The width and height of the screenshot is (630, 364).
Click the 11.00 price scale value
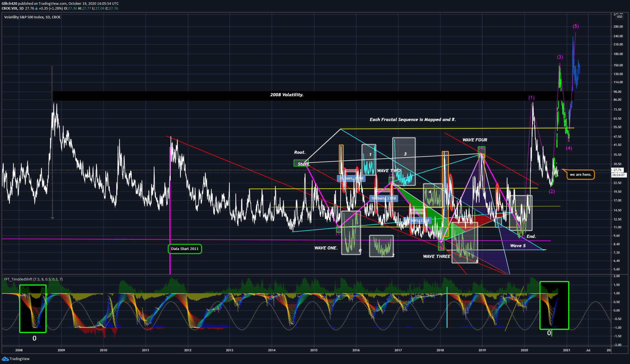tap(617, 227)
